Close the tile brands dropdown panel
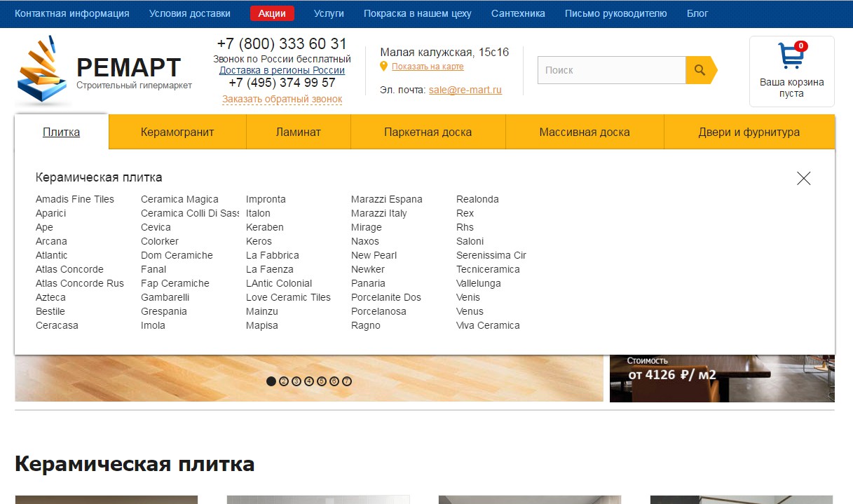Image resolution: width=853 pixels, height=504 pixels. pos(804,178)
